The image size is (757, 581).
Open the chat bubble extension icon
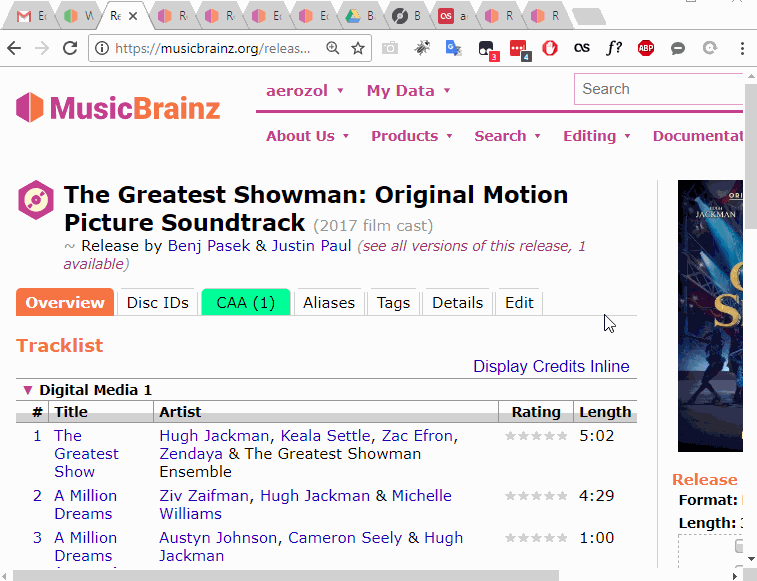pyautogui.click(x=678, y=48)
